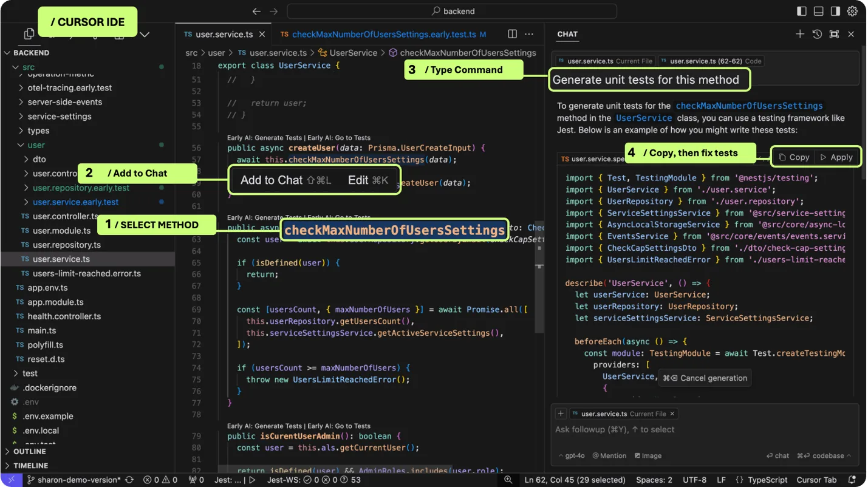This screenshot has height=487, width=868.
Task: Open users-limit-reached.error.ts file
Action: coord(87,273)
